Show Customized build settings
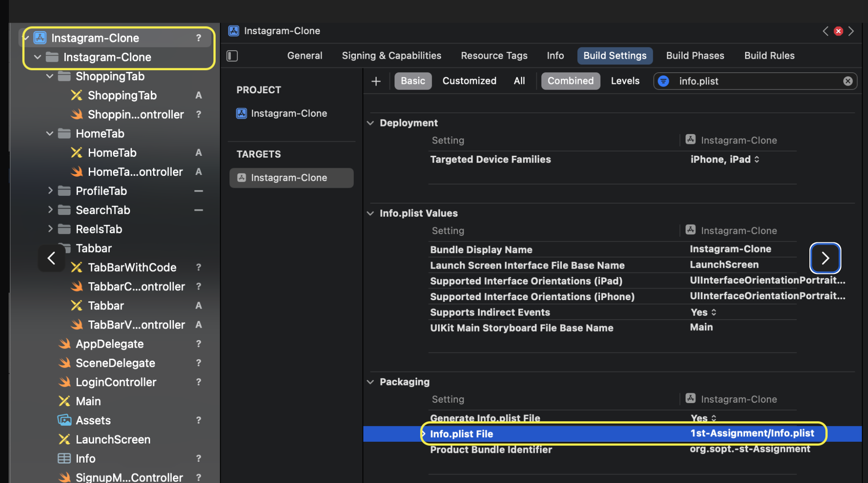868x483 pixels. [x=469, y=81]
